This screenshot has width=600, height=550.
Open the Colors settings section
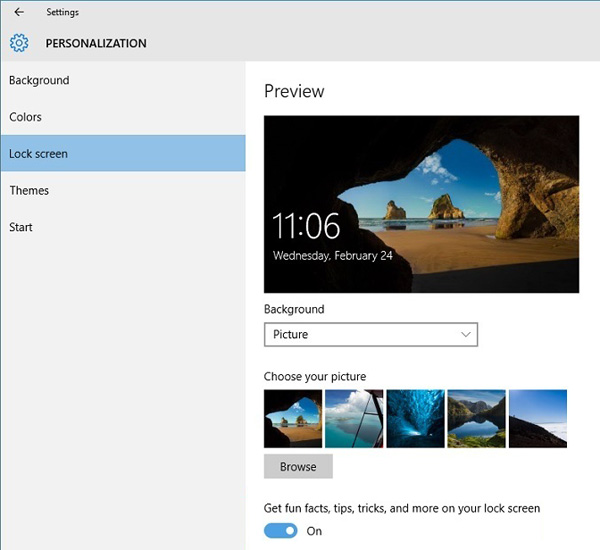pos(123,117)
